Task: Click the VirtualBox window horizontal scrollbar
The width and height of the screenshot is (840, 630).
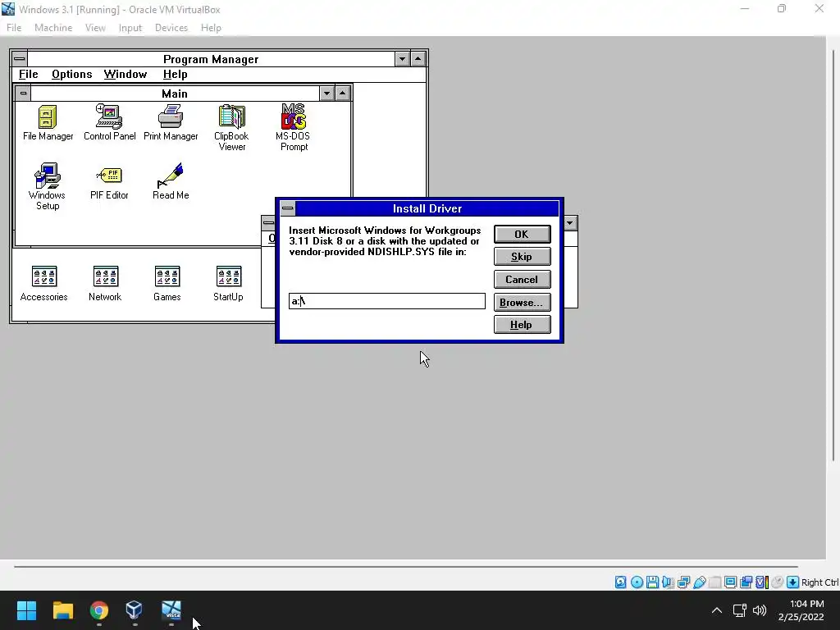Action: point(406,566)
